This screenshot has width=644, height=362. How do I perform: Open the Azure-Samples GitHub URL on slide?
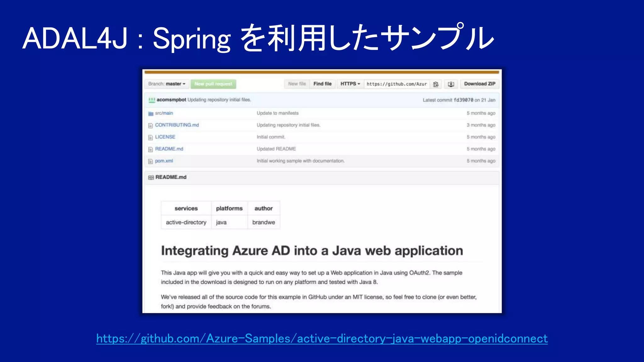point(322,338)
